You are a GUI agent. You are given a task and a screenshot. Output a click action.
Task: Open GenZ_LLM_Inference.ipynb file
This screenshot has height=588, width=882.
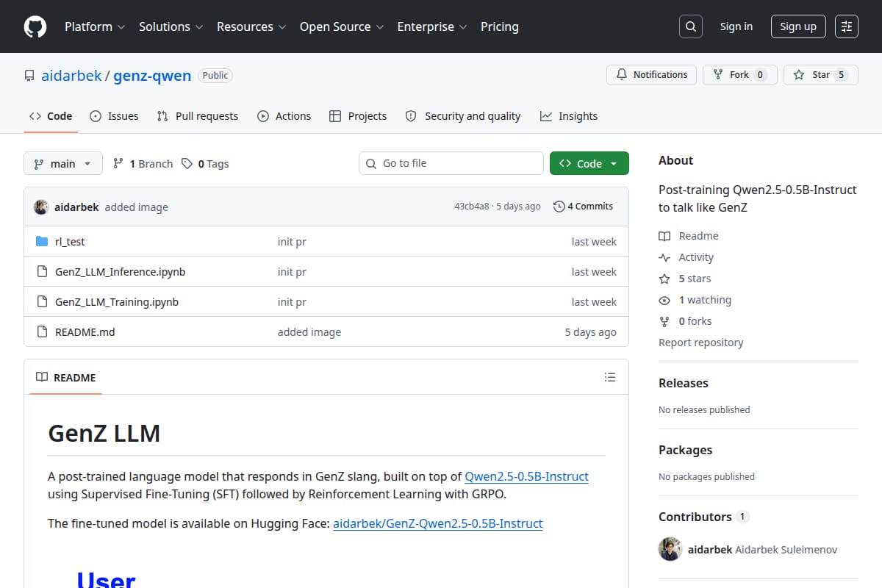coord(121,271)
